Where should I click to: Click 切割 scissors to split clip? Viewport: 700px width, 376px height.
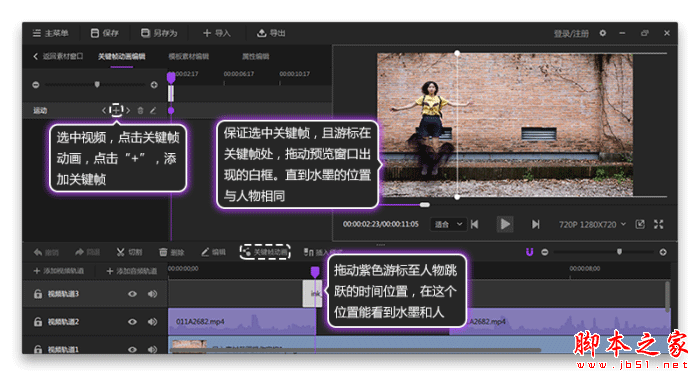click(129, 252)
